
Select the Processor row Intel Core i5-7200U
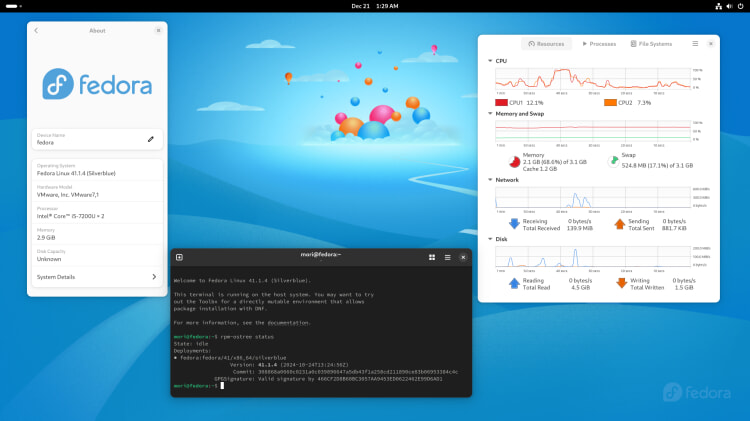click(97, 212)
